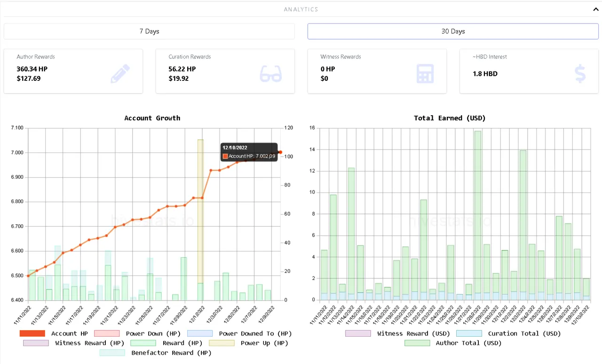Click the 11/12/2022 earnings bar
This screenshot has height=364, width=602.
(333, 244)
